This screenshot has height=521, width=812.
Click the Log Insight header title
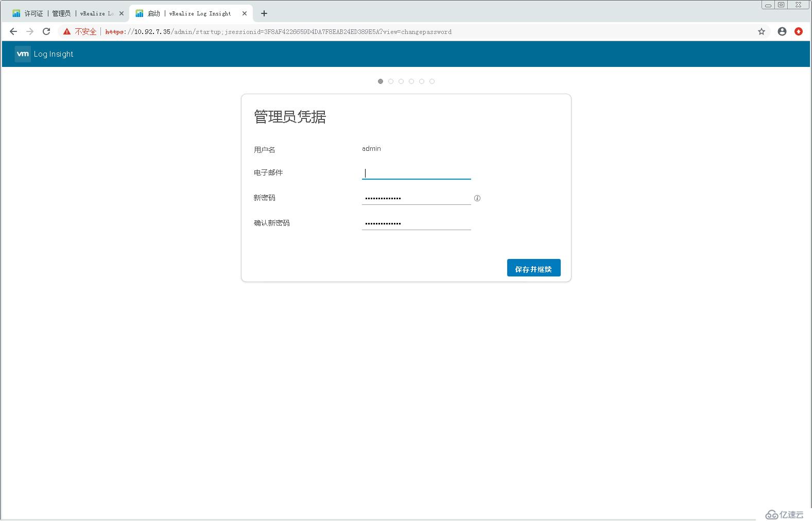(54, 54)
